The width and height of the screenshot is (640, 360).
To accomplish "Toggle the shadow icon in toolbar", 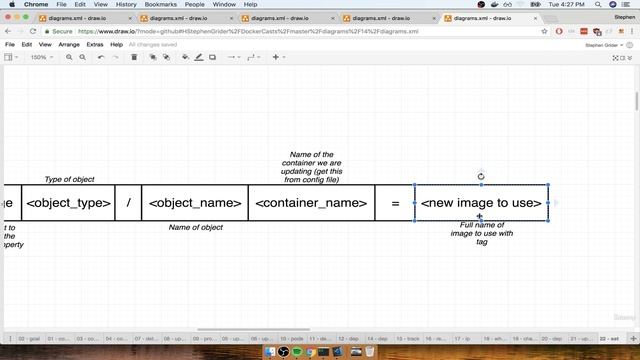I will click(212, 58).
